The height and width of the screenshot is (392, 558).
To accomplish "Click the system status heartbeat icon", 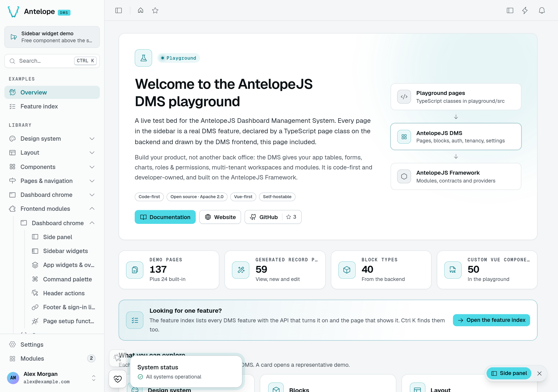I will (118, 379).
